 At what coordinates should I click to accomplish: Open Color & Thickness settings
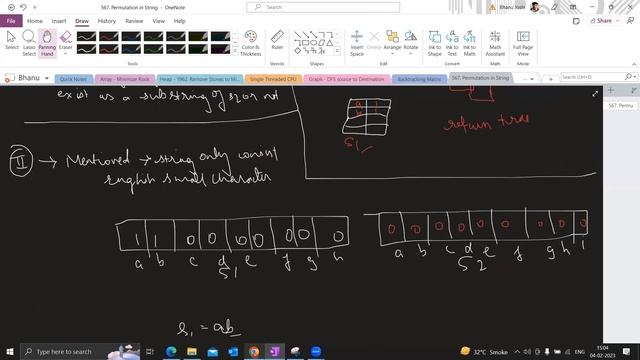pyautogui.click(x=251, y=43)
